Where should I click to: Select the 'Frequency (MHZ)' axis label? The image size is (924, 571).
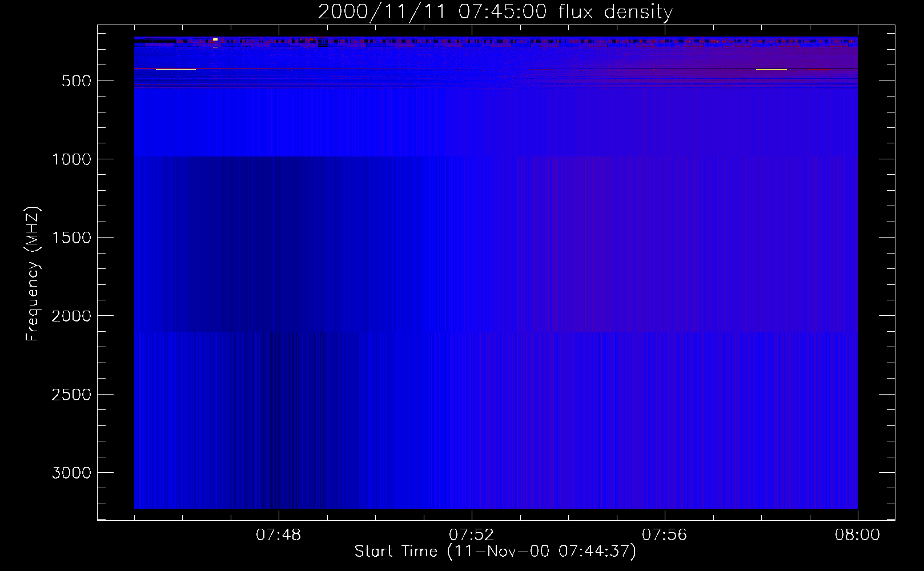coord(33,274)
